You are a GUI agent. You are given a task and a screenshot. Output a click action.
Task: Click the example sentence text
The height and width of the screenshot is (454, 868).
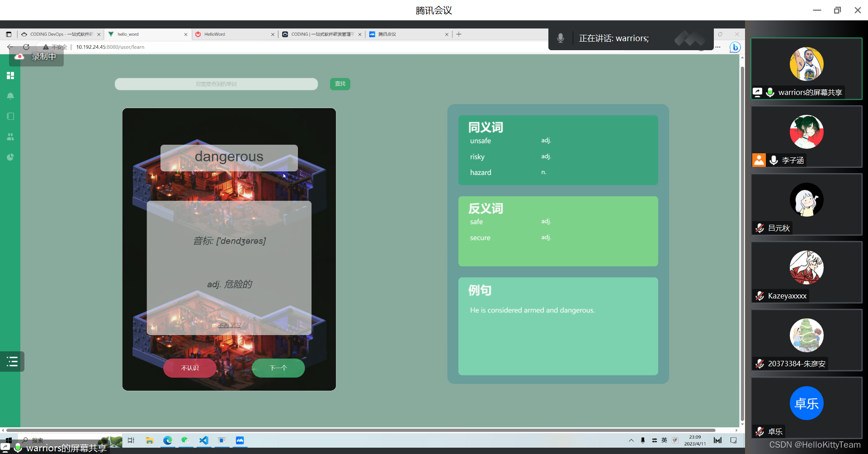pos(533,310)
